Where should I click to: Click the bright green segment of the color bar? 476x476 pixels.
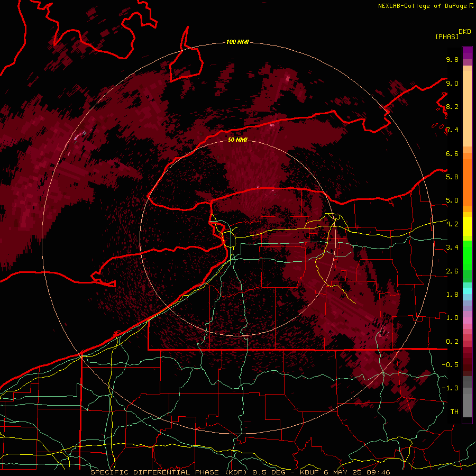click(467, 255)
